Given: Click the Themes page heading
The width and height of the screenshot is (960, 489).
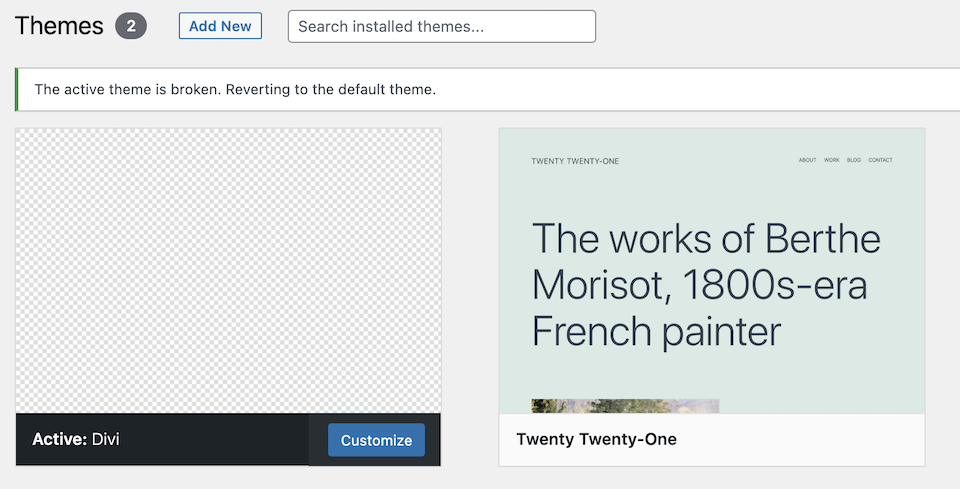Looking at the screenshot, I should click(59, 26).
